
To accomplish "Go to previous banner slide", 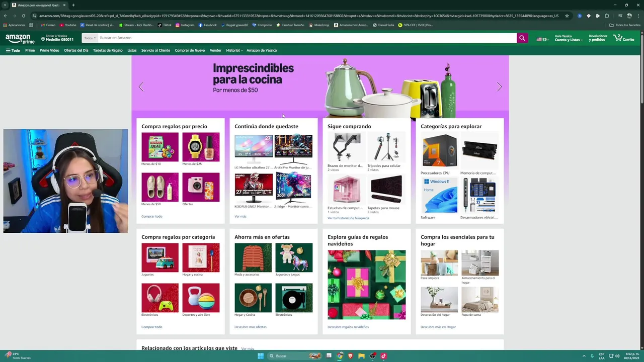I will point(141,87).
